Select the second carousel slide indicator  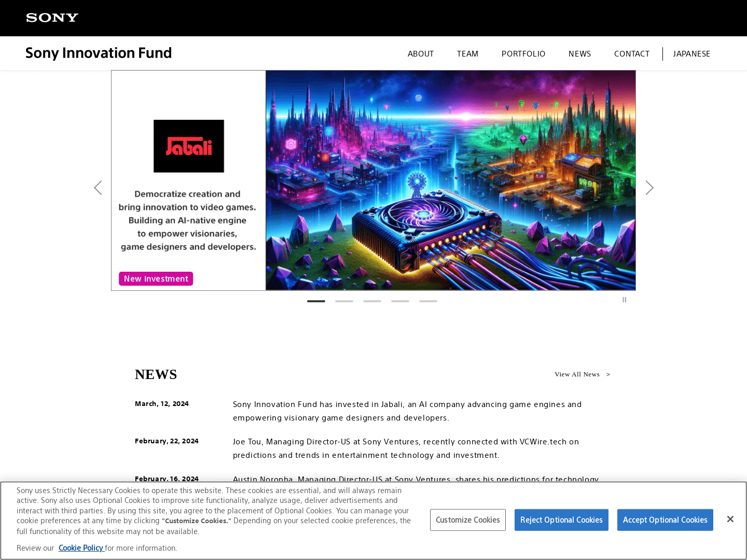(x=344, y=301)
